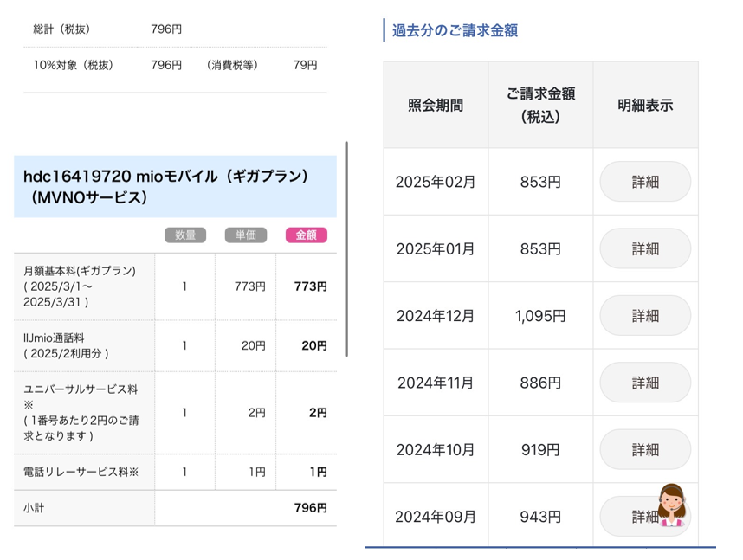Screen dimensions: 743x560
Task: Click the 照会期間 column header
Action: coord(436,106)
